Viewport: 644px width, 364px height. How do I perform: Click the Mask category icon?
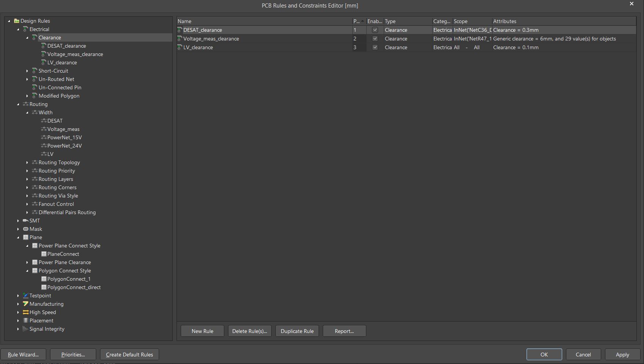[25, 229]
